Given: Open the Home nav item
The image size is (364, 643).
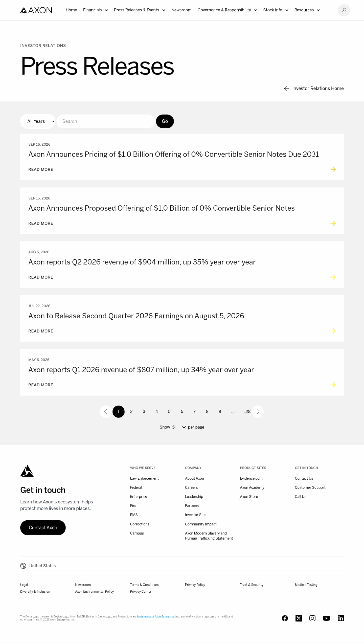Looking at the screenshot, I should [x=71, y=10].
